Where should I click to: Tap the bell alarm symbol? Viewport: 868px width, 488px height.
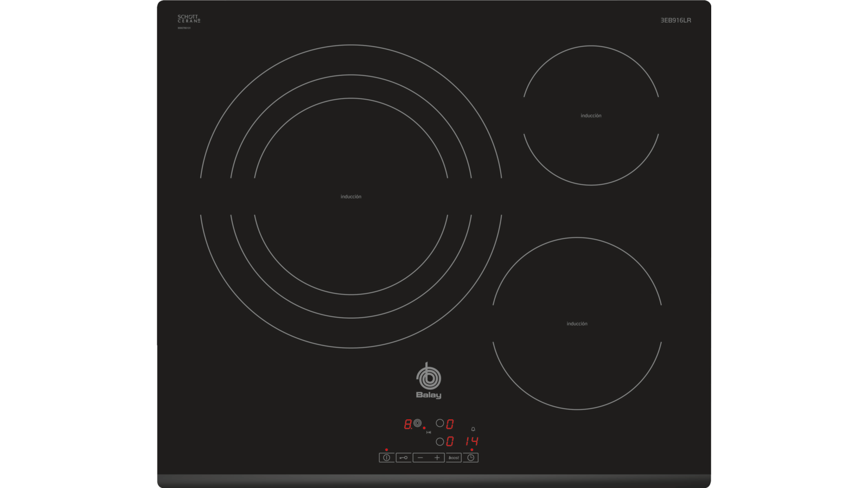(473, 429)
